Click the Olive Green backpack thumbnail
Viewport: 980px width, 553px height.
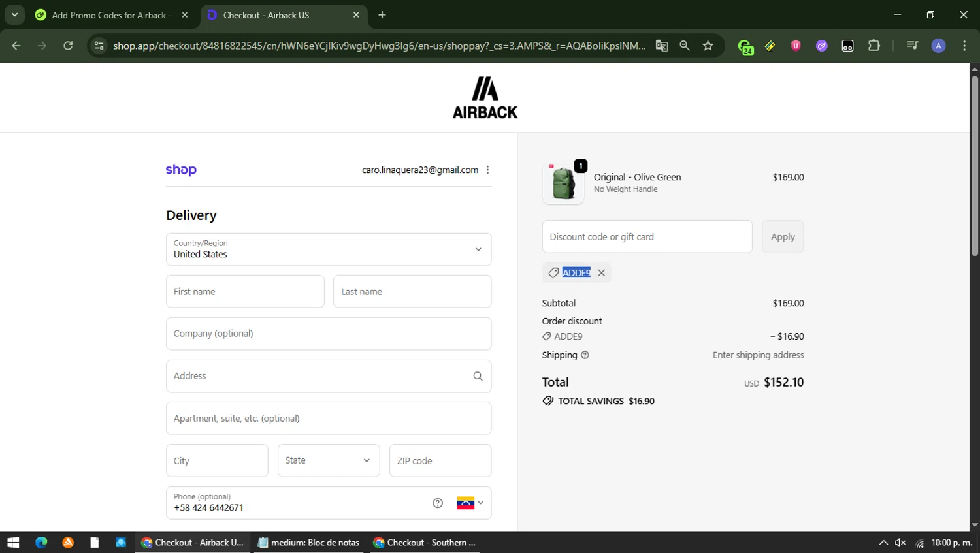point(563,183)
